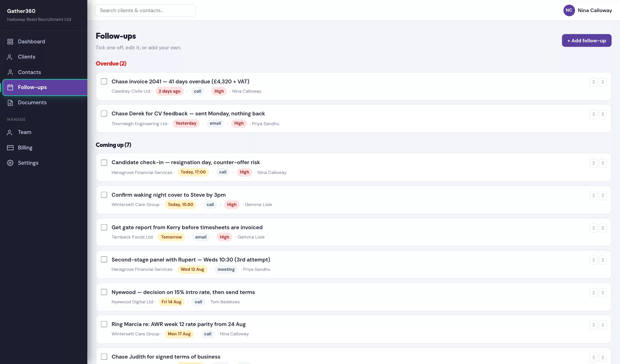This screenshot has height=364, width=620.
Task: Click right action icon on Candidate check-in row
Action: (x=603, y=163)
